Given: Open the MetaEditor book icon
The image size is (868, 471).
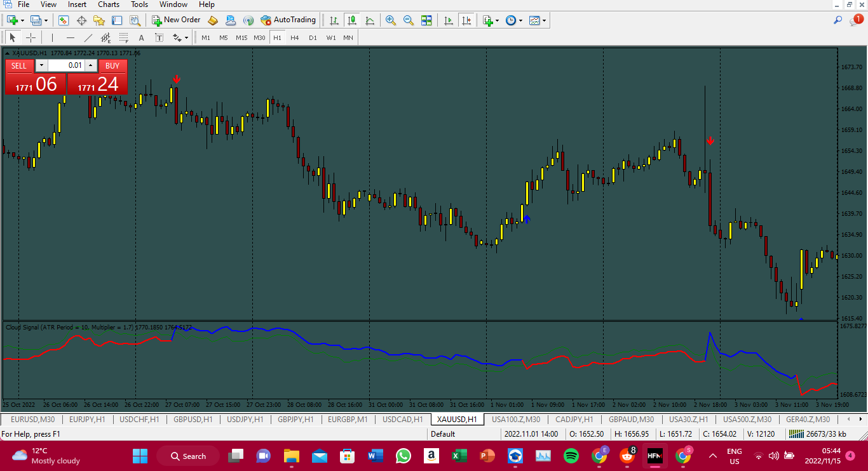Looking at the screenshot, I should pos(213,20).
